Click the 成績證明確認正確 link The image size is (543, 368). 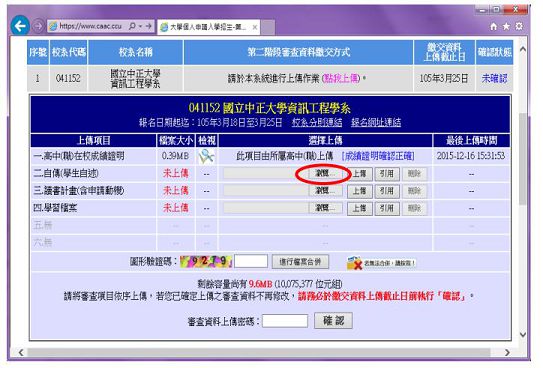point(378,156)
